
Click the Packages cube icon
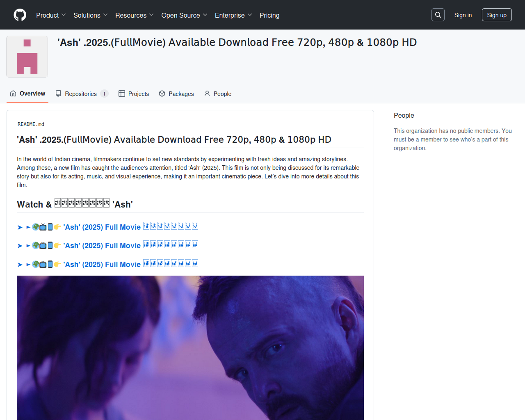[162, 94]
